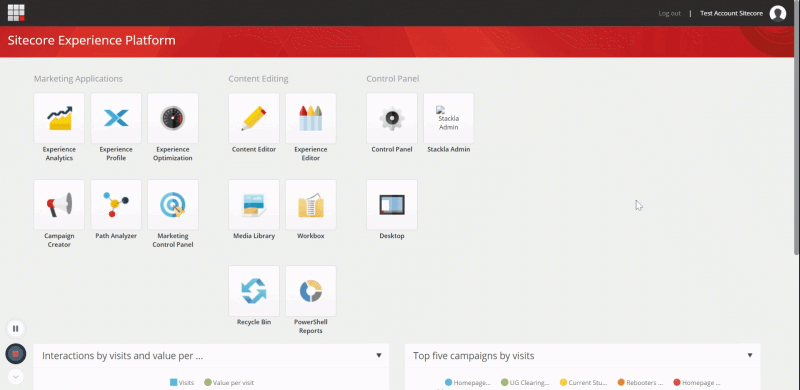Expand the recorder controls chevron

pyautogui.click(x=16, y=377)
